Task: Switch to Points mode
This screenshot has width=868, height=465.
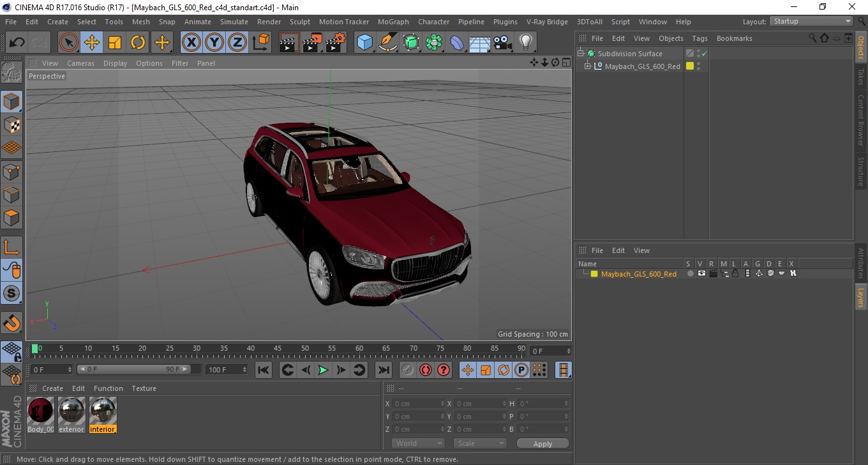Action: [x=11, y=171]
